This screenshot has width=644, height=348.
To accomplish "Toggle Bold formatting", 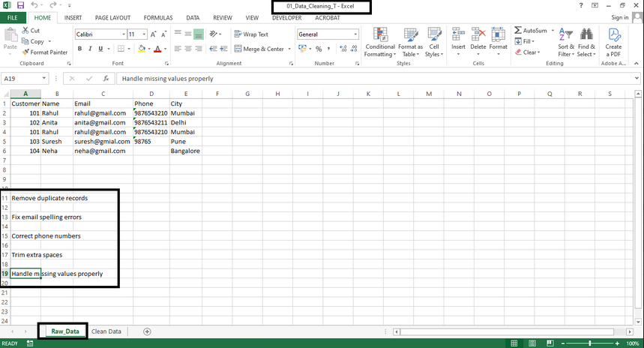I will point(79,49).
